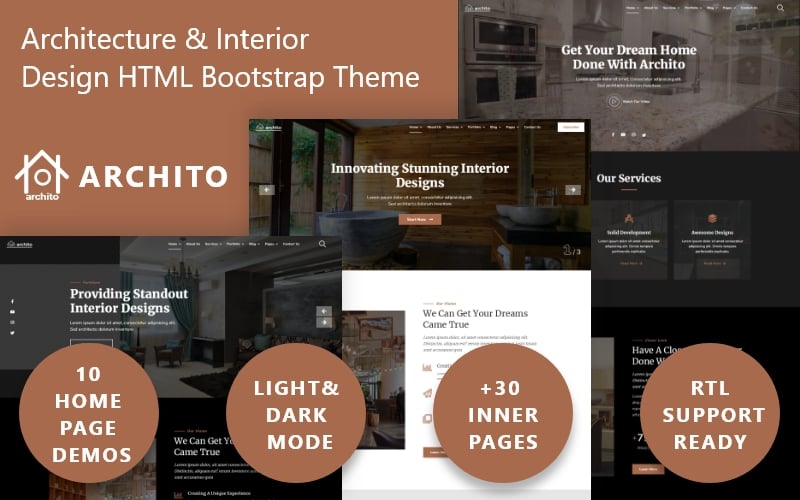Expand Blog dropdown in 'Providing Standout' navigation
The height and width of the screenshot is (500, 800).
coord(254,244)
